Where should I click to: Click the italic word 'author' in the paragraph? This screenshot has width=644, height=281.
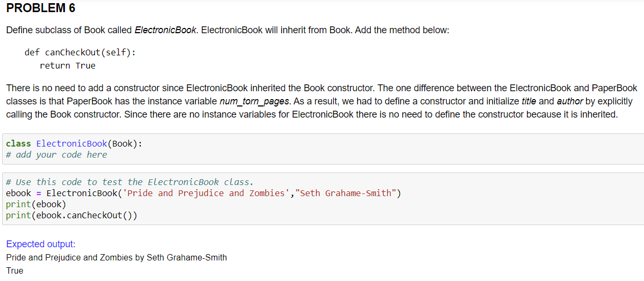click(x=570, y=101)
